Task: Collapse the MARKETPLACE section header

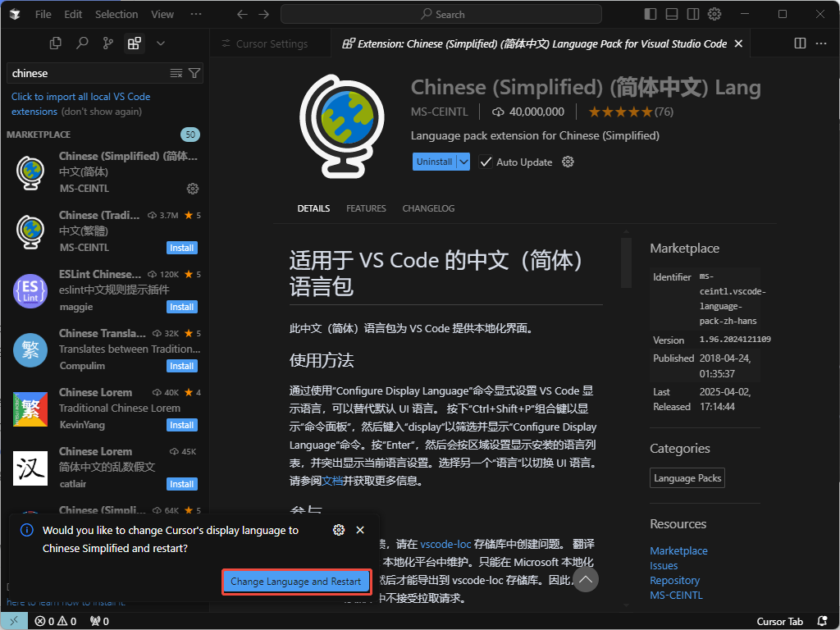Action: (x=39, y=135)
